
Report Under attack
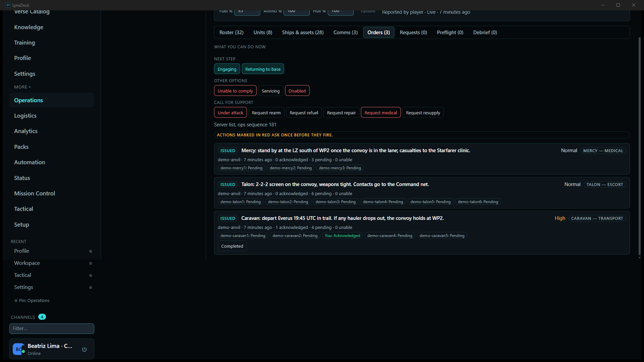(230, 113)
